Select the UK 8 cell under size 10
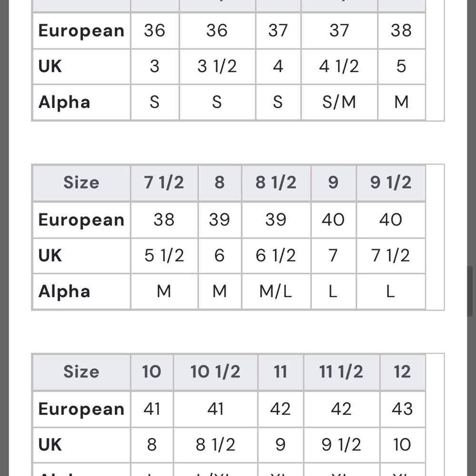The image size is (476, 476). [151, 445]
